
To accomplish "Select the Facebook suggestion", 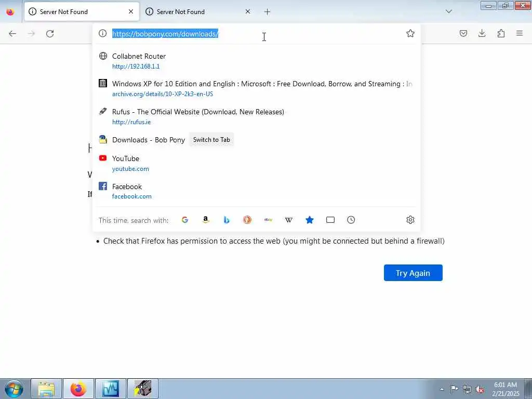I will [x=257, y=191].
